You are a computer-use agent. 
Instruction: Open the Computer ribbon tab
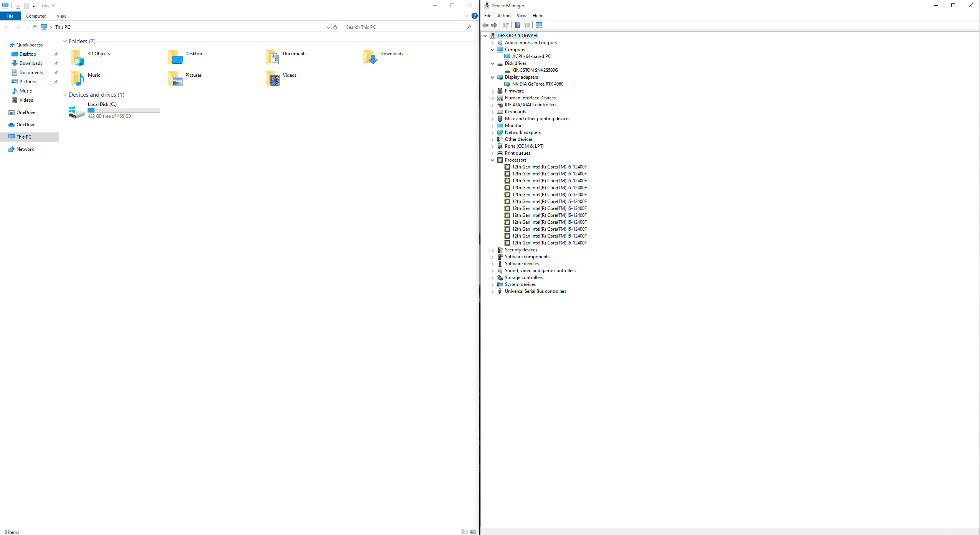[x=36, y=16]
